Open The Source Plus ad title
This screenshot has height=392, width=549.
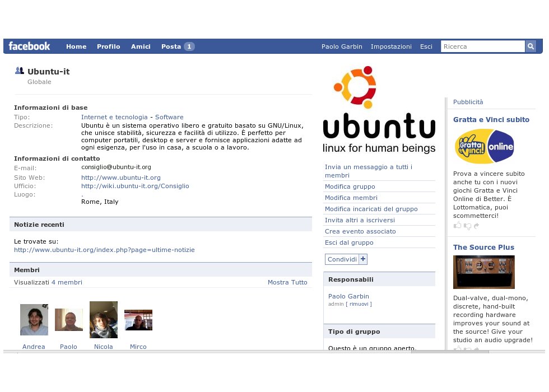tap(483, 247)
